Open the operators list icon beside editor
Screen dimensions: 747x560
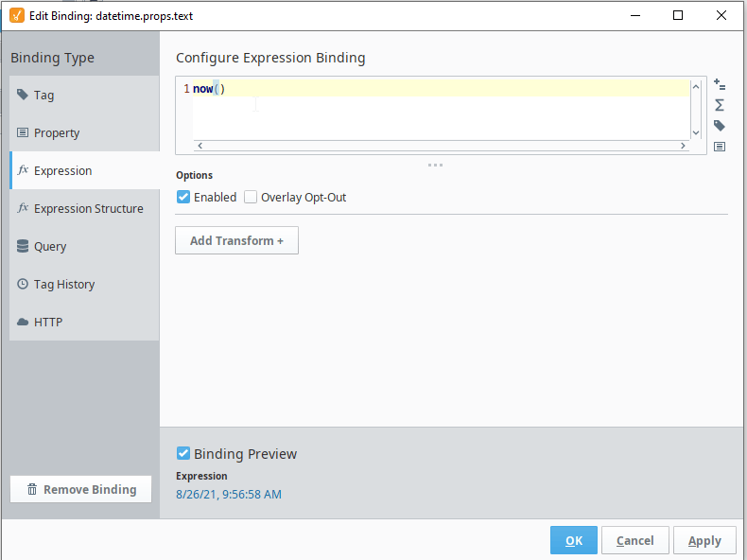pos(720,85)
